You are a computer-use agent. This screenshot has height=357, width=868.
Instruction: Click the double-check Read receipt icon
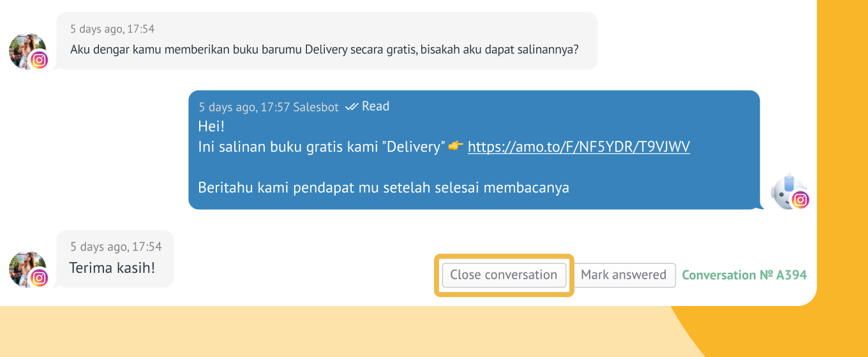pos(352,106)
